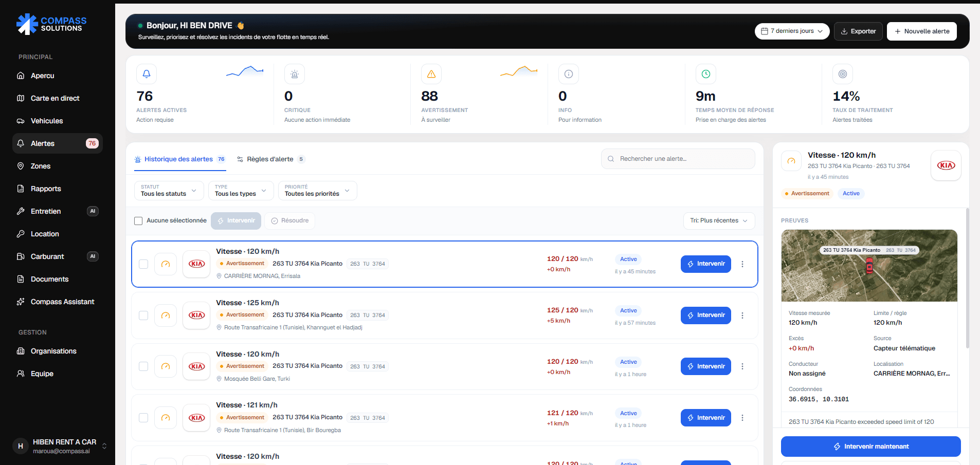This screenshot has width=980, height=465.
Task: Check the Vitesse 121 km/h alert checkbox
Action: pyautogui.click(x=143, y=418)
